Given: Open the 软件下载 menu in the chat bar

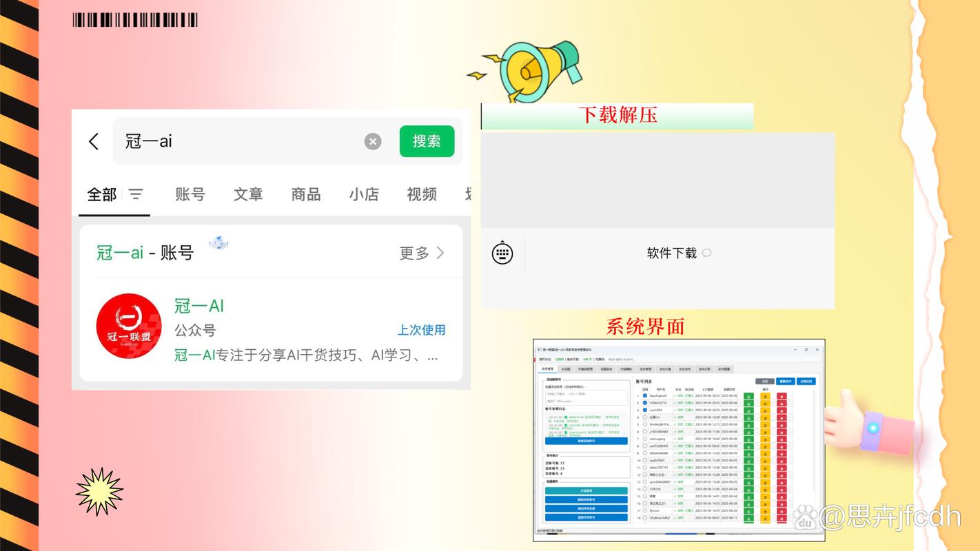Looking at the screenshot, I should click(679, 253).
